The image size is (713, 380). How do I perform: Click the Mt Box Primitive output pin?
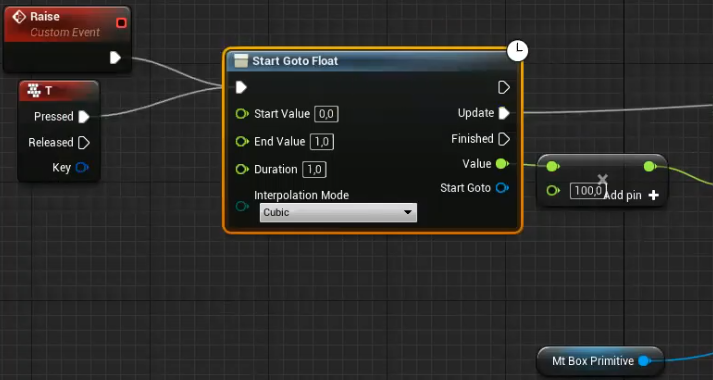pyautogui.click(x=643, y=361)
